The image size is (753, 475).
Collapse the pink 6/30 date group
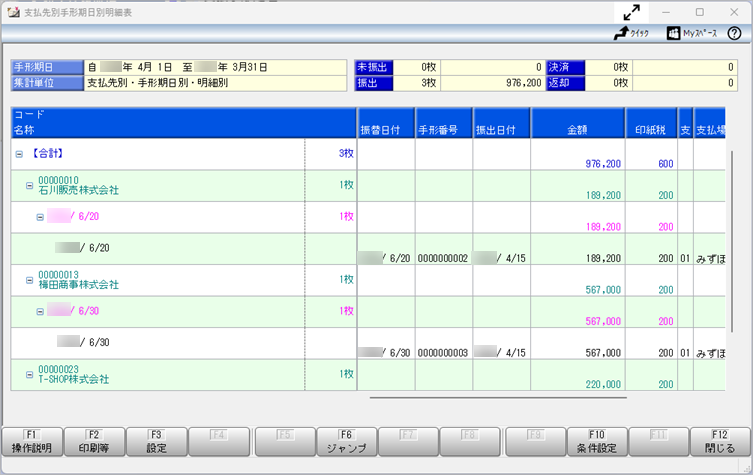coord(40,311)
